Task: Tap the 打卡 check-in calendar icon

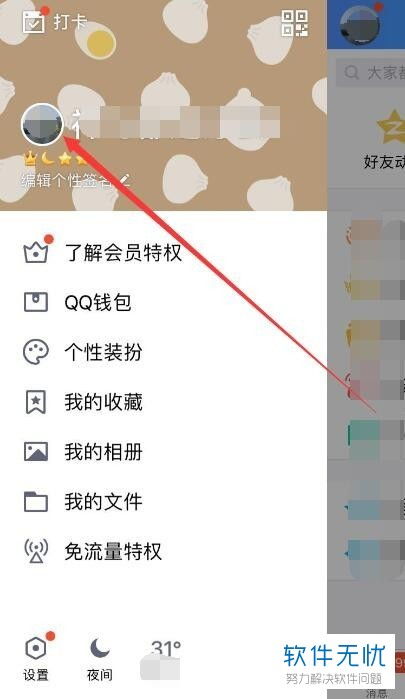Action: click(34, 22)
